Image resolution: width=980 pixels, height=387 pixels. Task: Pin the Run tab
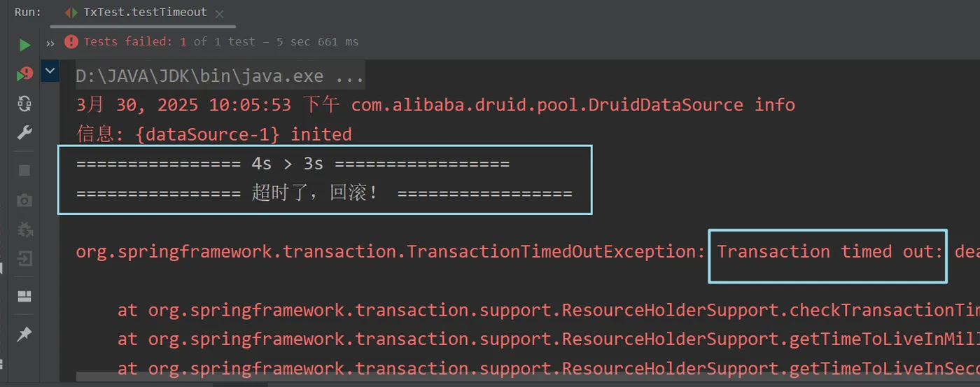pyautogui.click(x=24, y=334)
